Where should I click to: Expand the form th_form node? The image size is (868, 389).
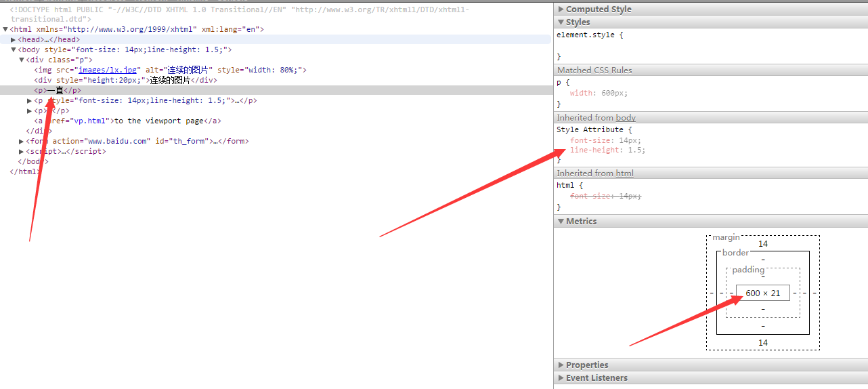(x=22, y=142)
